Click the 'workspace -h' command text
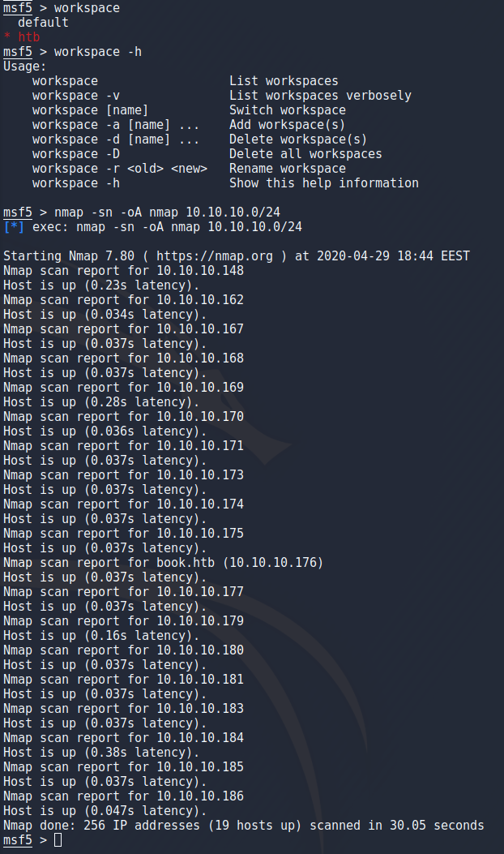504x854 pixels. 98,52
